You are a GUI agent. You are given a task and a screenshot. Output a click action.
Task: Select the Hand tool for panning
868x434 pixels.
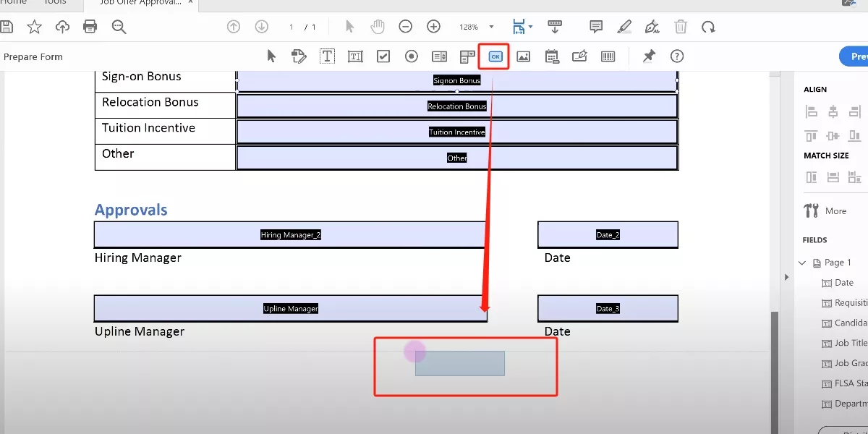click(378, 26)
